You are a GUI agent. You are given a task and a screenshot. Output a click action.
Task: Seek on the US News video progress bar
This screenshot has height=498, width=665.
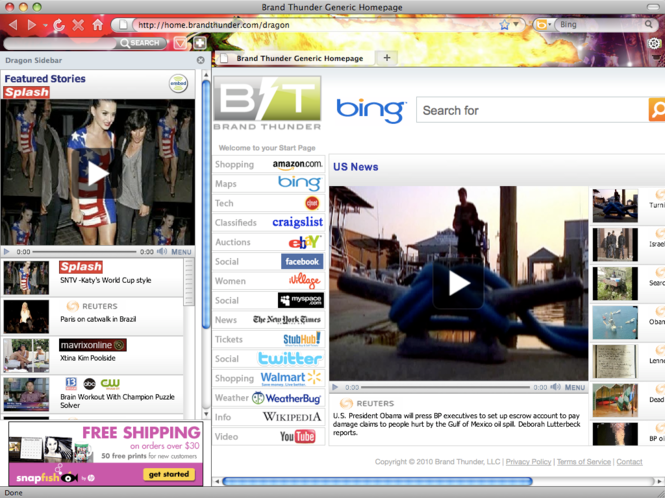(x=445, y=387)
